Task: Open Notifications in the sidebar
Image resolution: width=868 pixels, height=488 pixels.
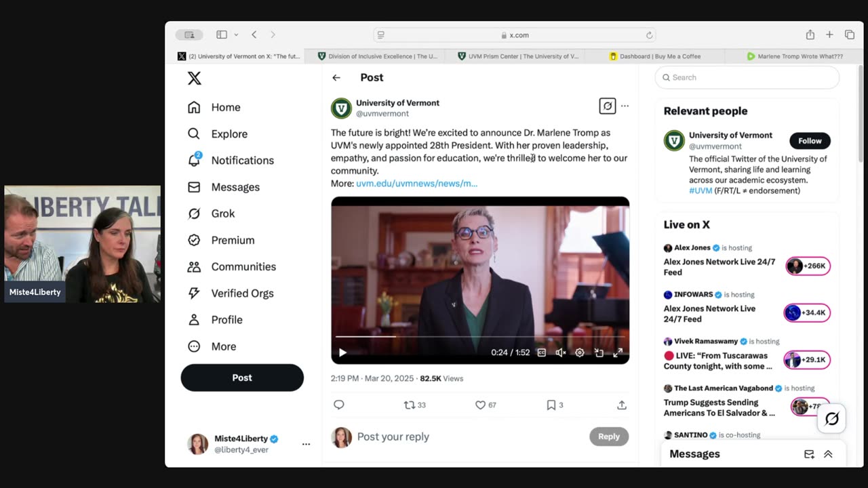Action: 231,160
